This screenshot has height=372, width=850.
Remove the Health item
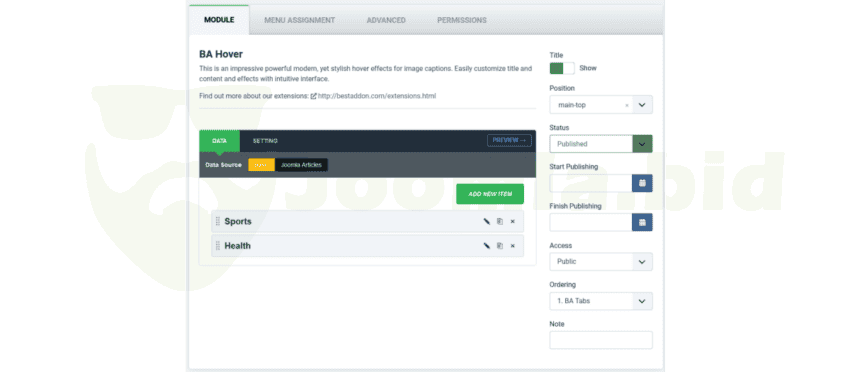(513, 246)
